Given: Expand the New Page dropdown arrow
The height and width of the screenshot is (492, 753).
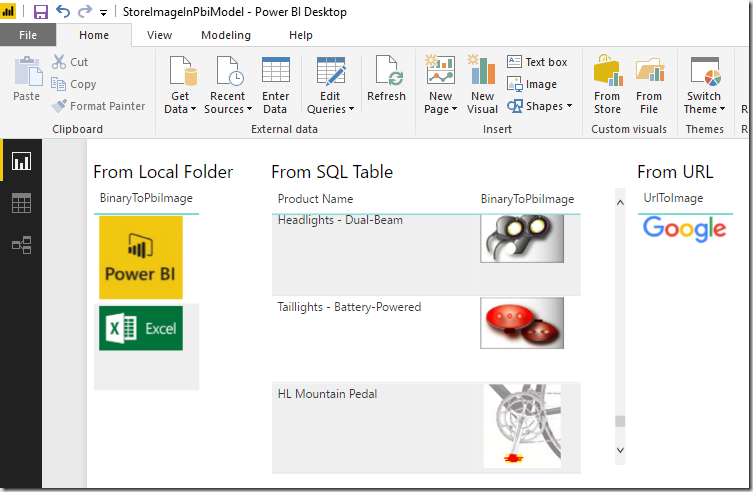Looking at the screenshot, I should click(x=454, y=109).
